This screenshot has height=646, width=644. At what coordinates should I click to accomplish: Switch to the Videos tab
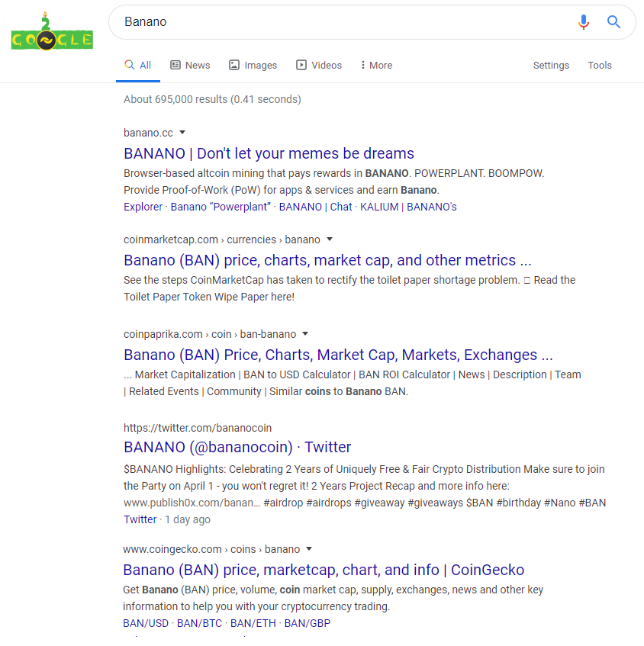pos(319,66)
